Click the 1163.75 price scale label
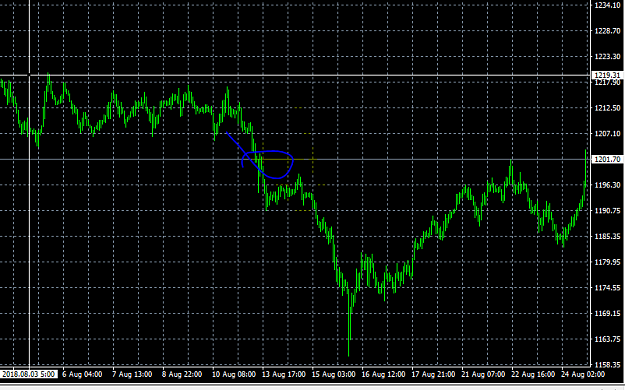625x390 pixels. (608, 339)
